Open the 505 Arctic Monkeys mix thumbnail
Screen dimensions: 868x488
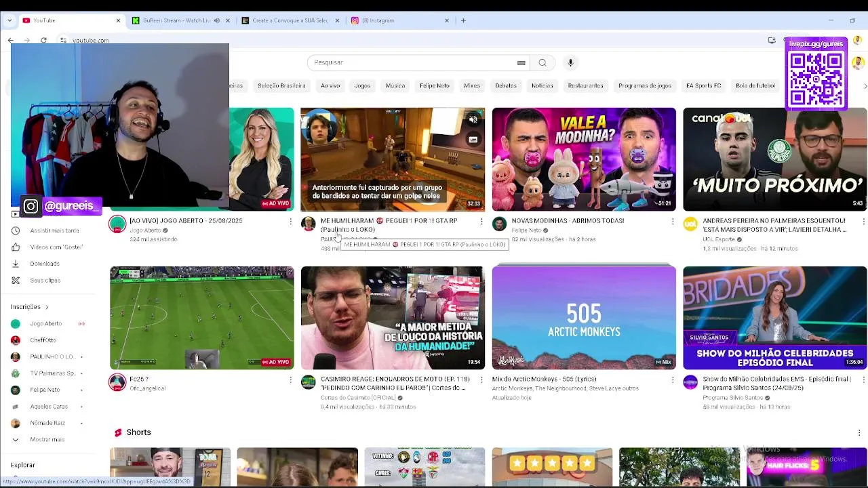pyautogui.click(x=584, y=318)
